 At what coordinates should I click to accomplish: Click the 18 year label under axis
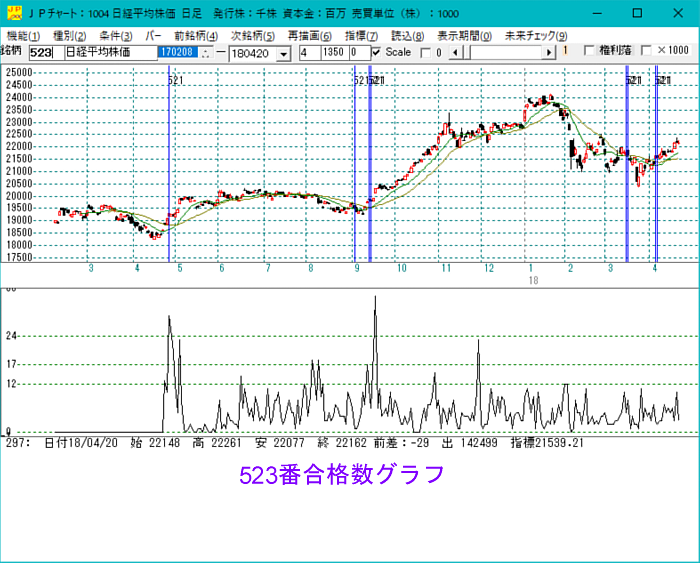point(533,280)
